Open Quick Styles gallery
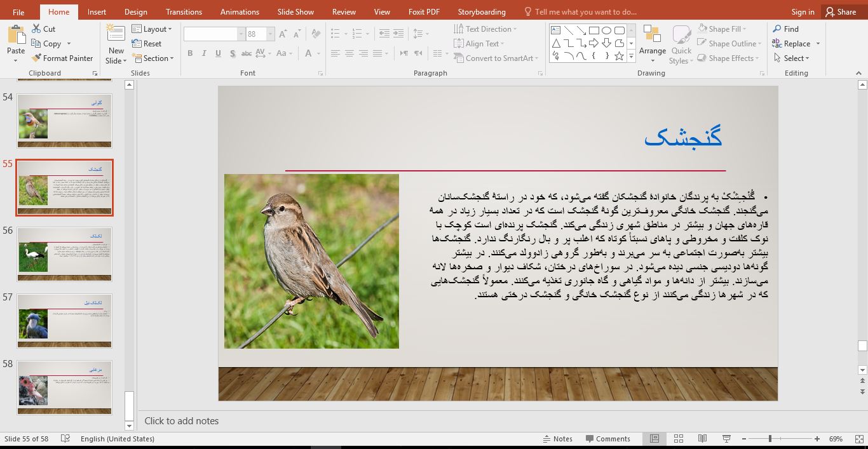This screenshot has width=868, height=449. pos(681,44)
